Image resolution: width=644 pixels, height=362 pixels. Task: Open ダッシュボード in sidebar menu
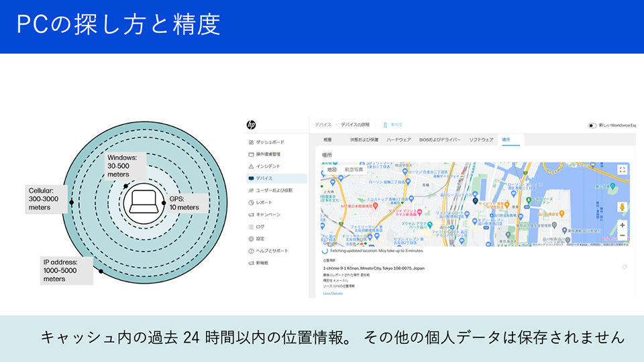click(x=270, y=142)
